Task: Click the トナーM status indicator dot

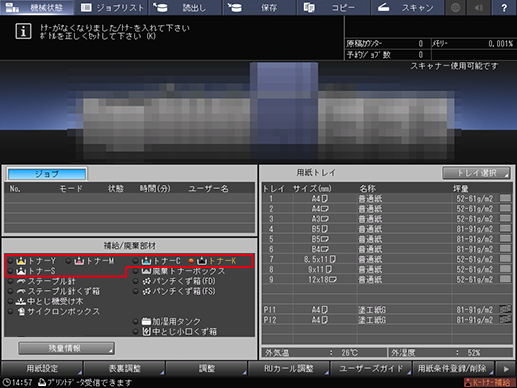Action: pyautogui.click(x=68, y=261)
